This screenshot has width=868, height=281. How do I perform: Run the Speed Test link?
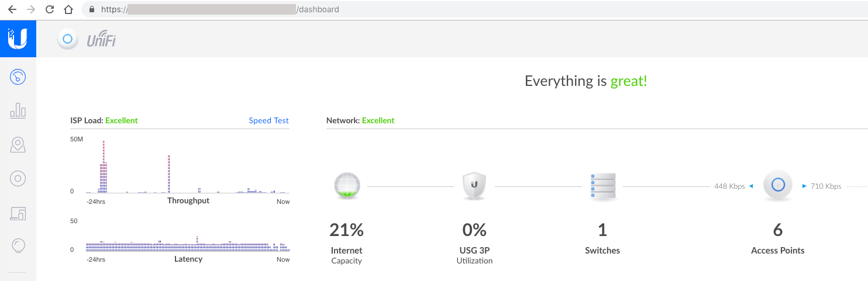[269, 120]
